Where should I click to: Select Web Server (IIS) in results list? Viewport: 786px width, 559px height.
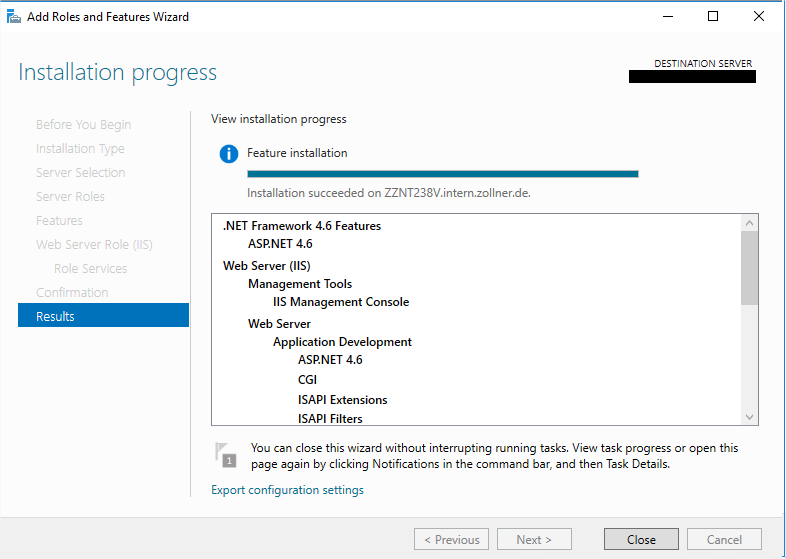click(x=266, y=266)
